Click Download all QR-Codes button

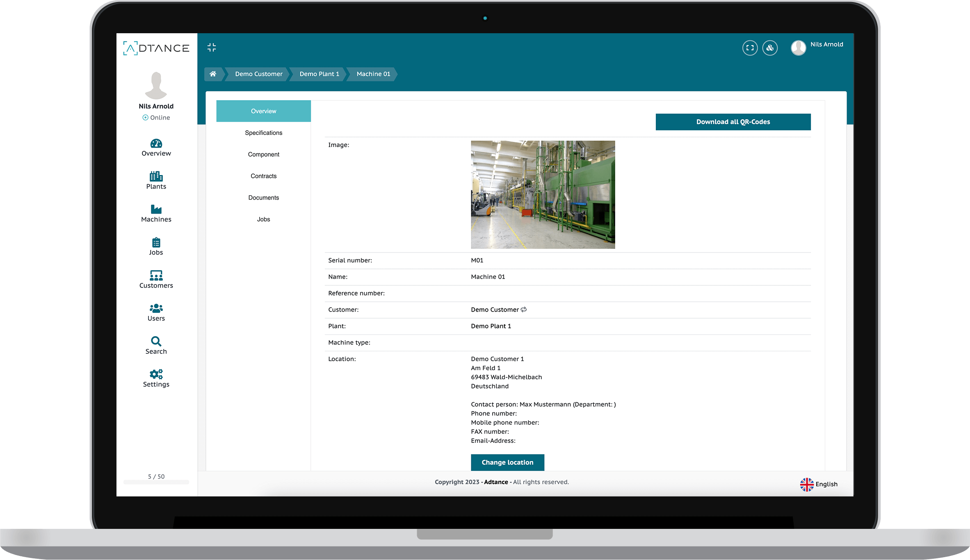point(733,122)
